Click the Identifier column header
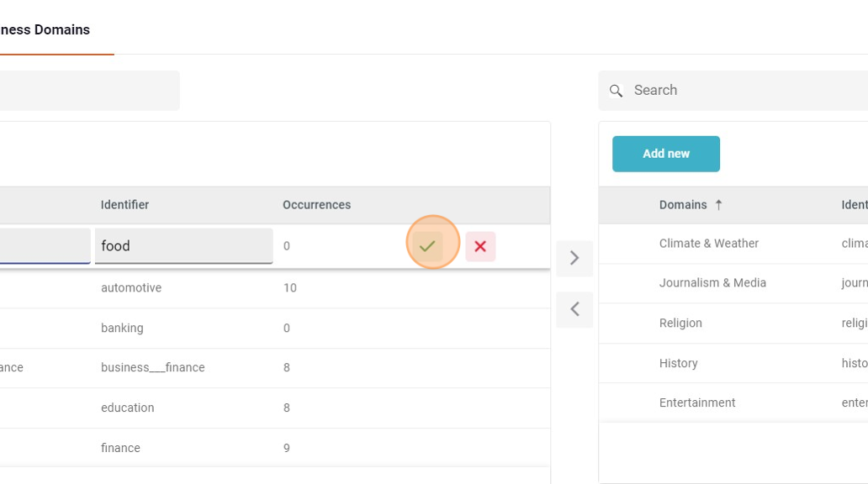Image resolution: width=868 pixels, height=484 pixels. (x=124, y=205)
